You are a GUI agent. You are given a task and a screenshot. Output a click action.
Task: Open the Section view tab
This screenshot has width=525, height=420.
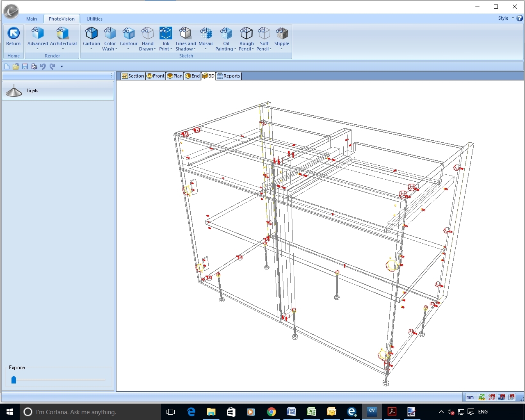click(x=133, y=76)
